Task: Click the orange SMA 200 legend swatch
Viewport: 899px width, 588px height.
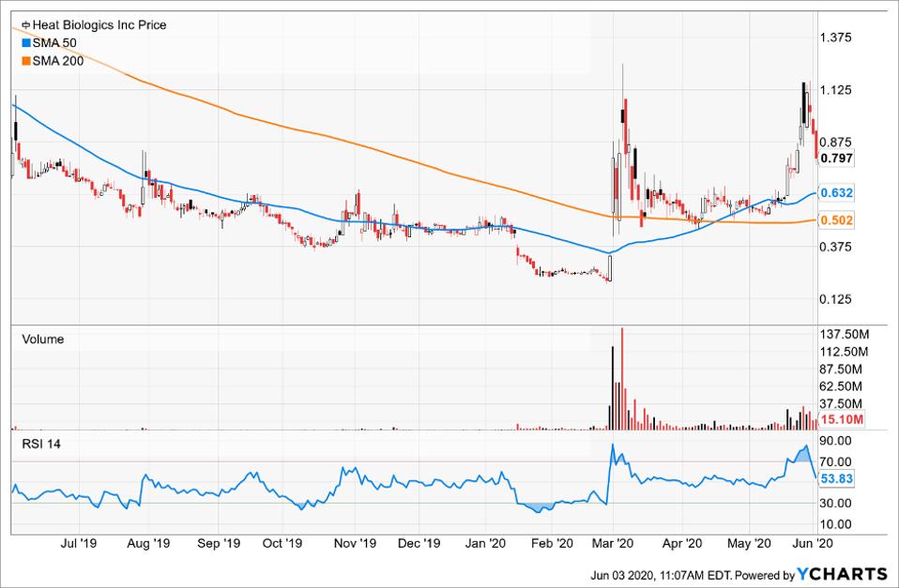Action: point(25,61)
